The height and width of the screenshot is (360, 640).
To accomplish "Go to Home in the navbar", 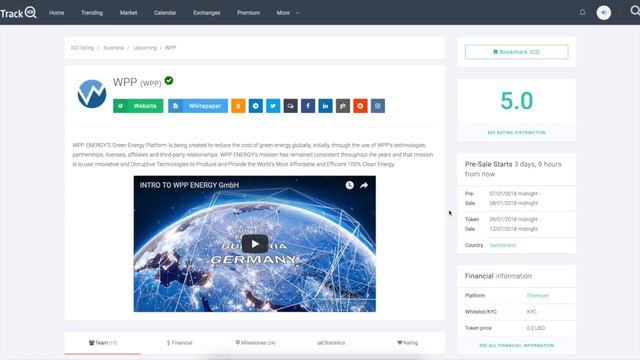I will click(x=57, y=13).
